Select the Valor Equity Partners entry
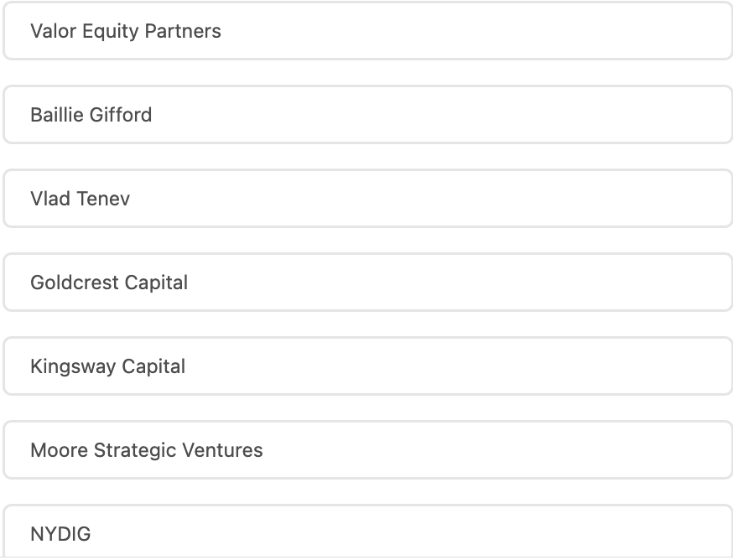Image resolution: width=733 pixels, height=560 pixels. pyautogui.click(x=367, y=31)
